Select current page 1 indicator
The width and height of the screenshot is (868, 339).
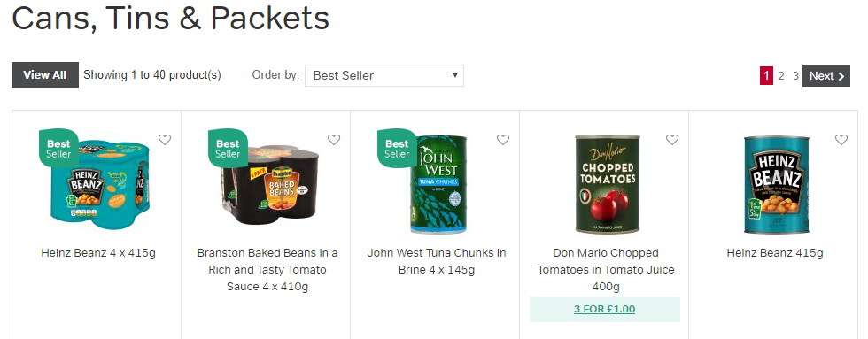pyautogui.click(x=766, y=76)
